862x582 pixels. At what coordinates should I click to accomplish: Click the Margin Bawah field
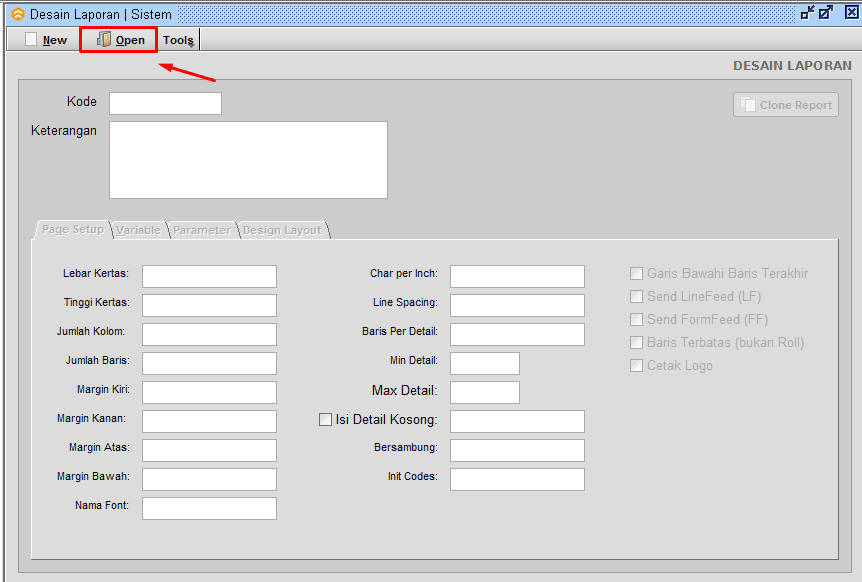coord(209,479)
